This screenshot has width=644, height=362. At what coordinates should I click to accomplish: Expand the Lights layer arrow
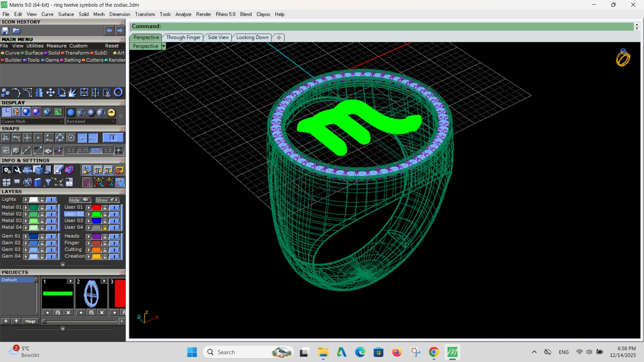coord(25,200)
